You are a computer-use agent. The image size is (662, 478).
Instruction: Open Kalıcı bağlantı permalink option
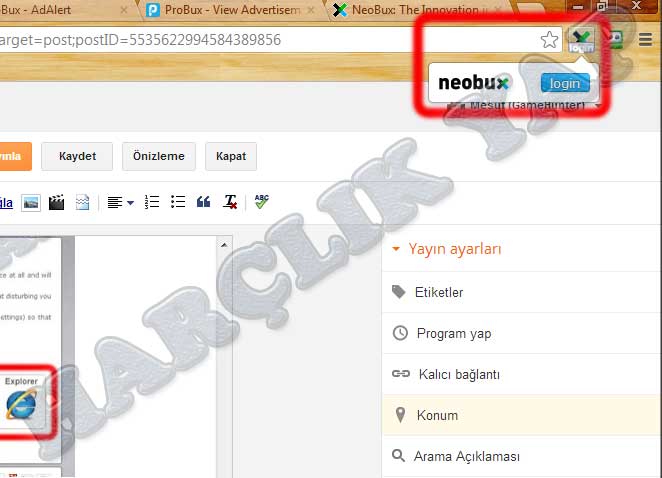[x=522, y=374]
